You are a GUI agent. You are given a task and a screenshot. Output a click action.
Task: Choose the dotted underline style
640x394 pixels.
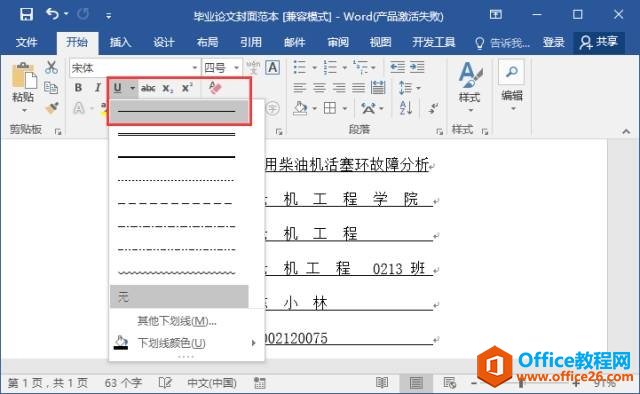tap(179, 180)
